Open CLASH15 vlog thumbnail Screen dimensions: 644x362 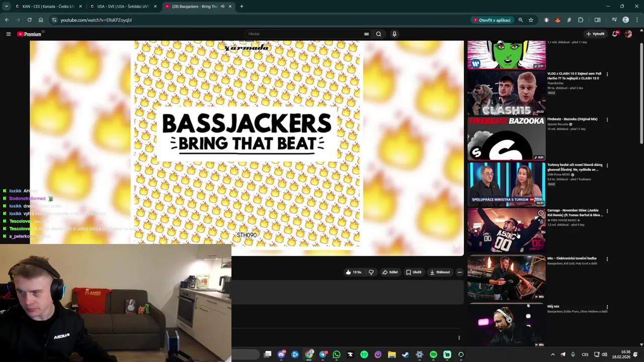coord(506,93)
